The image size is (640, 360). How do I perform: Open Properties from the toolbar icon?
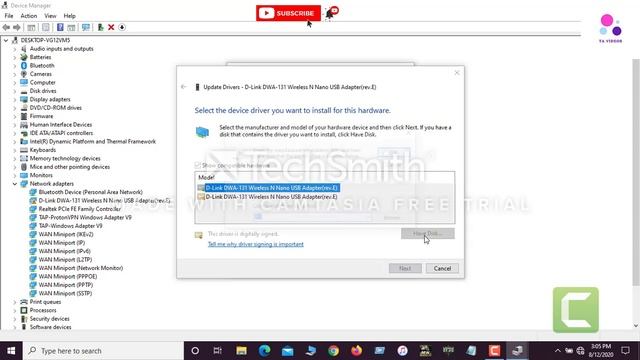(46, 27)
